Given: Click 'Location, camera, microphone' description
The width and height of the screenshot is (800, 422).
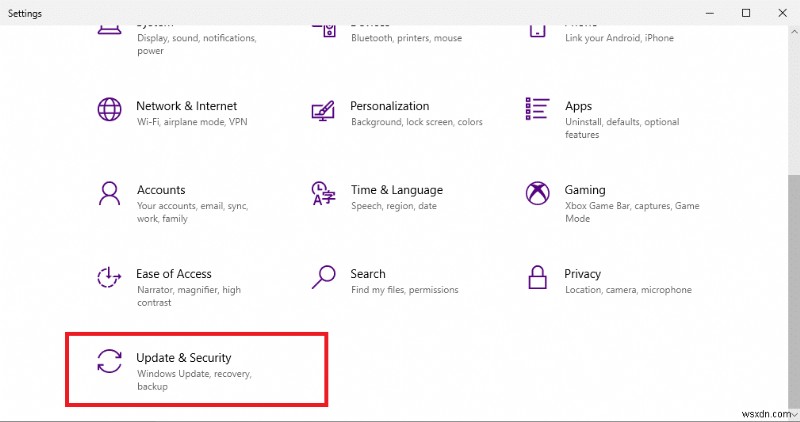Looking at the screenshot, I should pyautogui.click(x=629, y=290).
